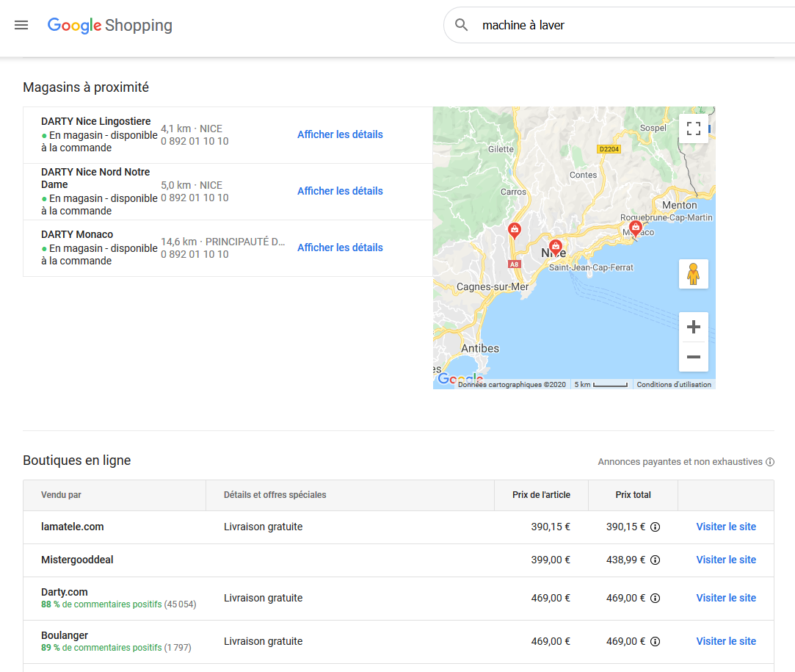795x672 pixels.
Task: Click the search magnifier icon
Action: click(x=461, y=25)
